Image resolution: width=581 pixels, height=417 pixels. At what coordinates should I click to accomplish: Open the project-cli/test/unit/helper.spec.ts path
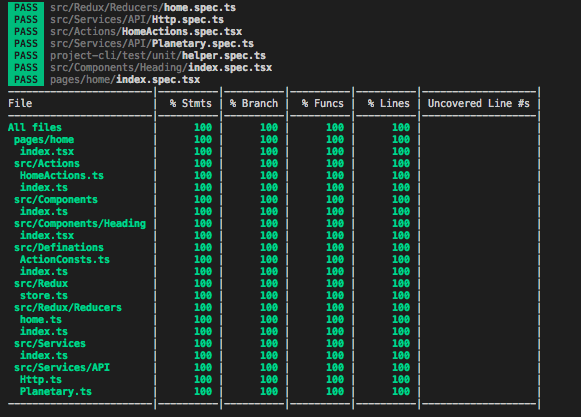point(158,56)
